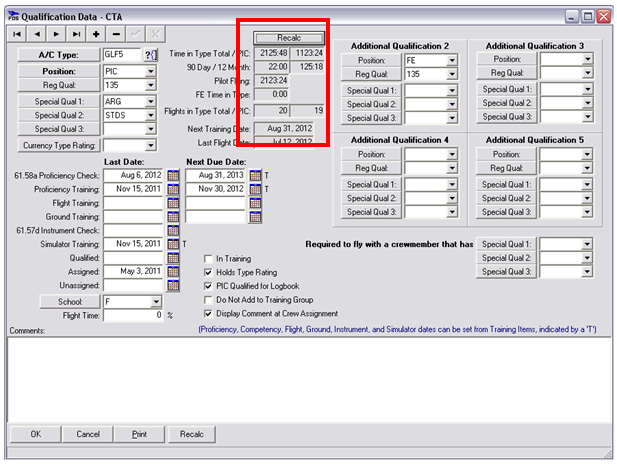Click Assigned date field May 3, 2011
617x464 pixels.
point(133,272)
